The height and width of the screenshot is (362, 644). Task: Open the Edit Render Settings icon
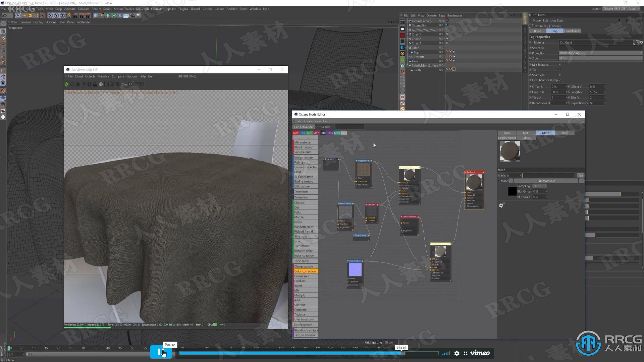tap(88, 15)
